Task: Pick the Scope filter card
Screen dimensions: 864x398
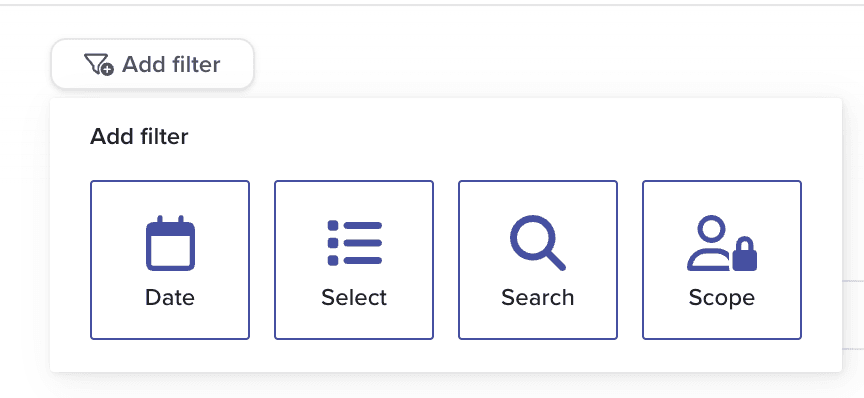Action: coord(722,260)
